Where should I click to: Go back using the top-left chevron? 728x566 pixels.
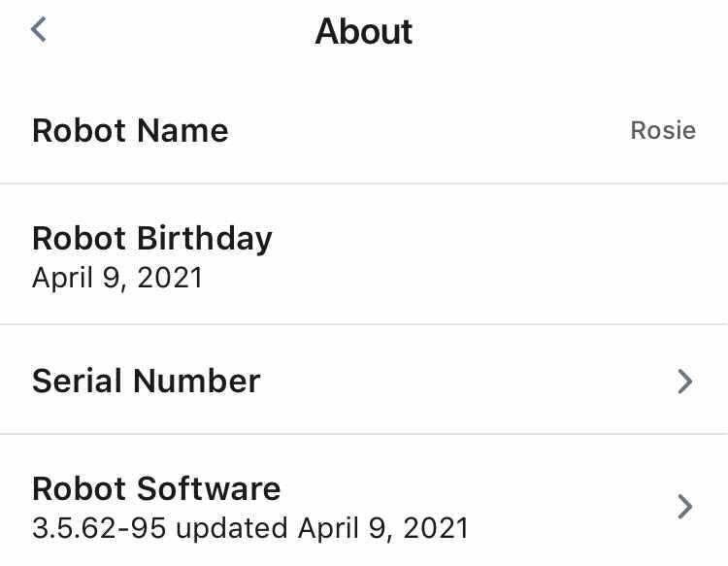[x=39, y=30]
